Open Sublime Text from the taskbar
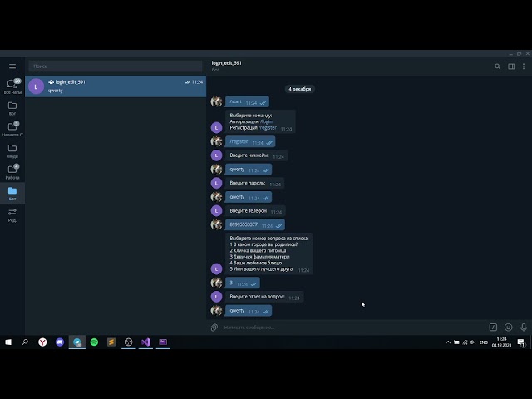Image resolution: width=532 pixels, height=399 pixels. click(111, 342)
